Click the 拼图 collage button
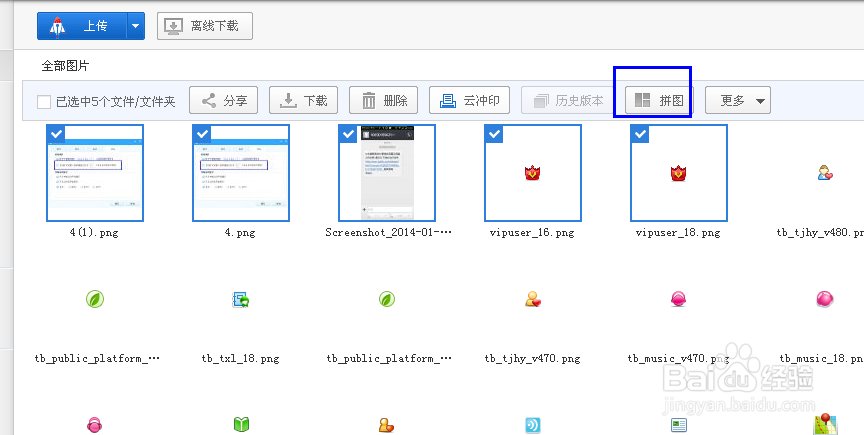 pyautogui.click(x=659, y=100)
